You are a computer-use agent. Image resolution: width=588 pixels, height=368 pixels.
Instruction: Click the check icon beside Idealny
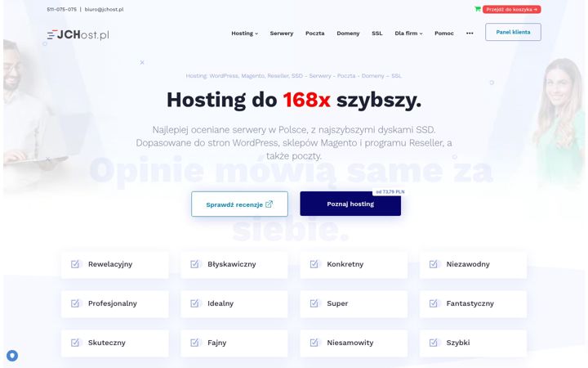194,303
